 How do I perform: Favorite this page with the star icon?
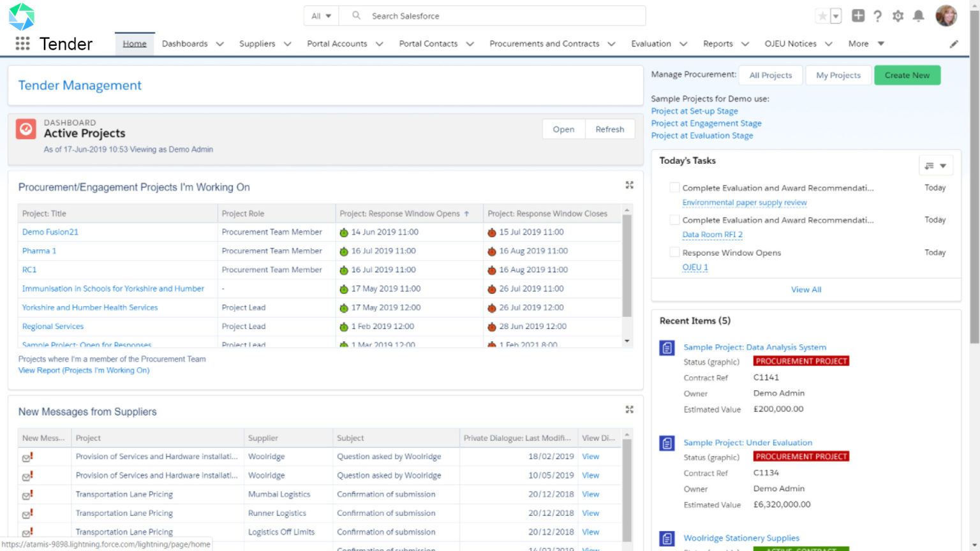click(x=823, y=16)
